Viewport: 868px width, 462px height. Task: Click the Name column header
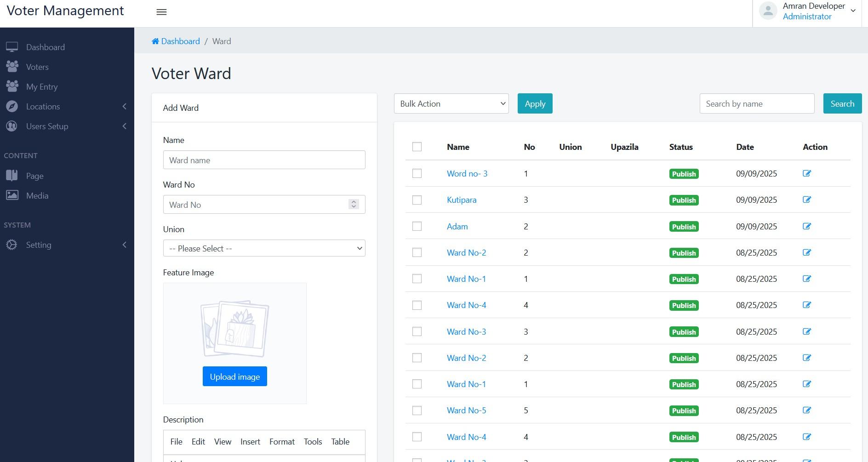pyautogui.click(x=458, y=147)
